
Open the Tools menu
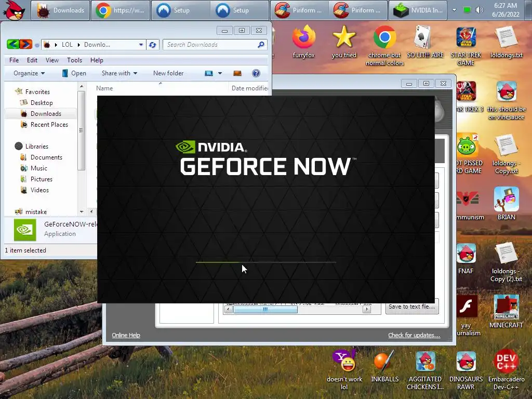[x=74, y=60]
